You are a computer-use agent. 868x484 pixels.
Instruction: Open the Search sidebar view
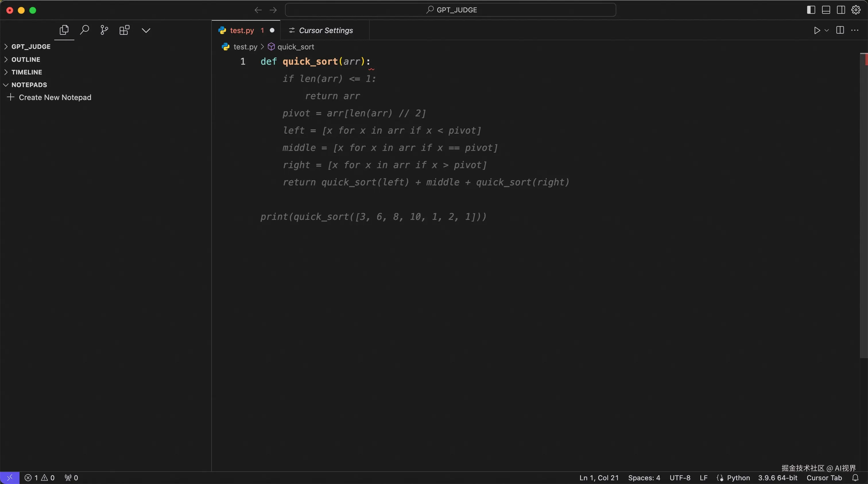coord(84,30)
